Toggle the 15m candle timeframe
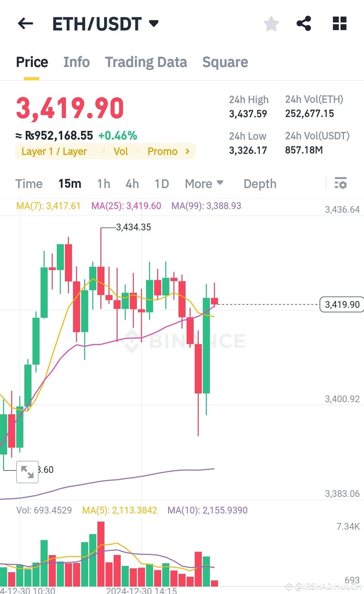 tap(70, 183)
